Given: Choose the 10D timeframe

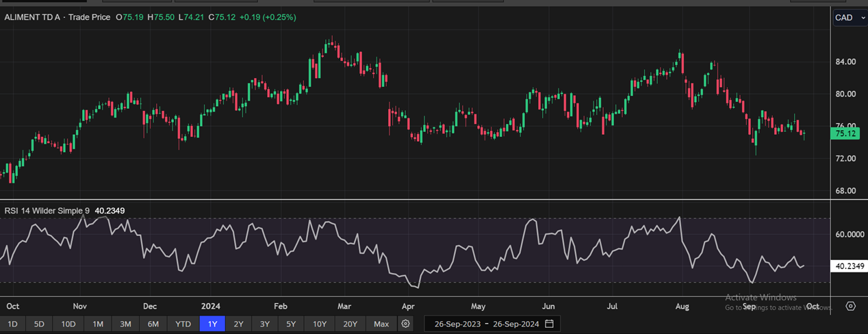Looking at the screenshot, I should pos(68,324).
